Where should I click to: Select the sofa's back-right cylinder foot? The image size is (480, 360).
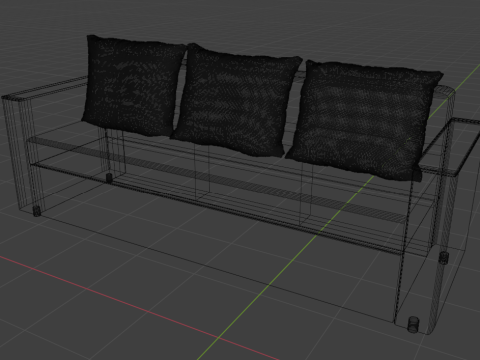[x=443, y=258]
